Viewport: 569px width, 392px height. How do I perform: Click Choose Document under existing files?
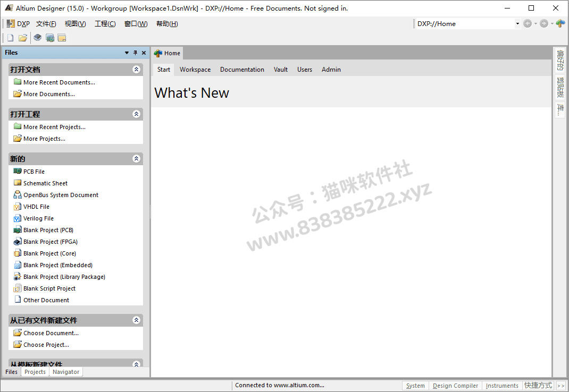click(x=51, y=333)
